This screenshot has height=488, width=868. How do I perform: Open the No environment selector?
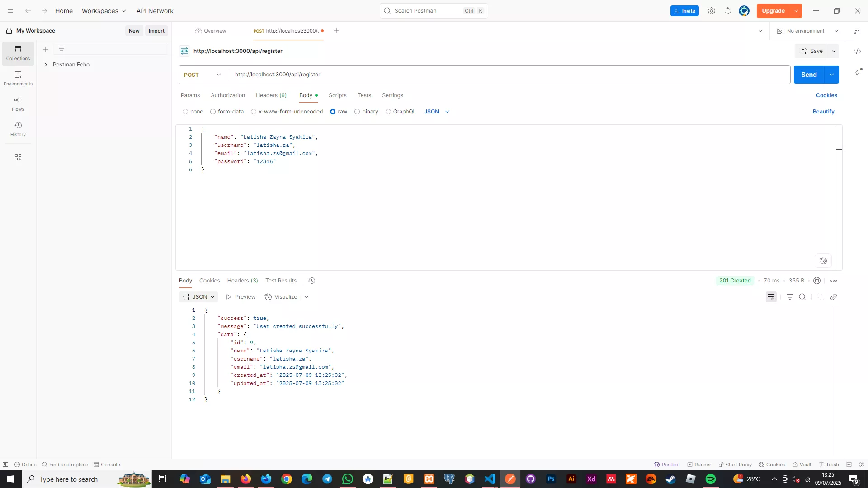[x=807, y=31]
